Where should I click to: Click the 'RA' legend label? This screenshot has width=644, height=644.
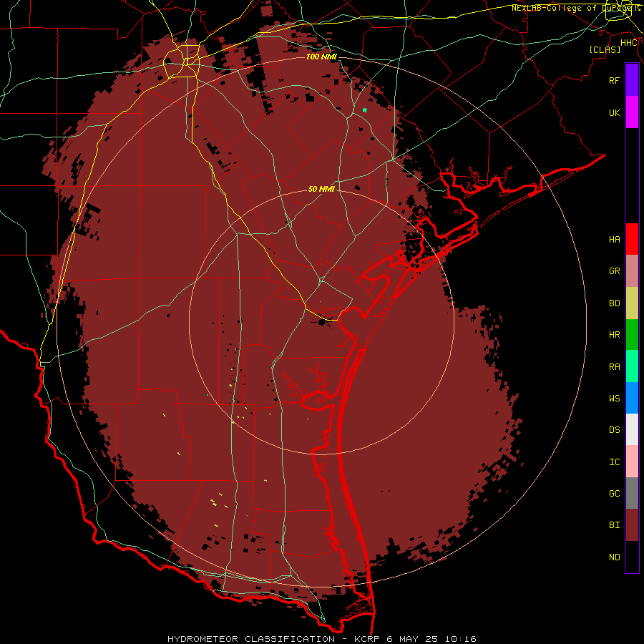click(x=614, y=367)
